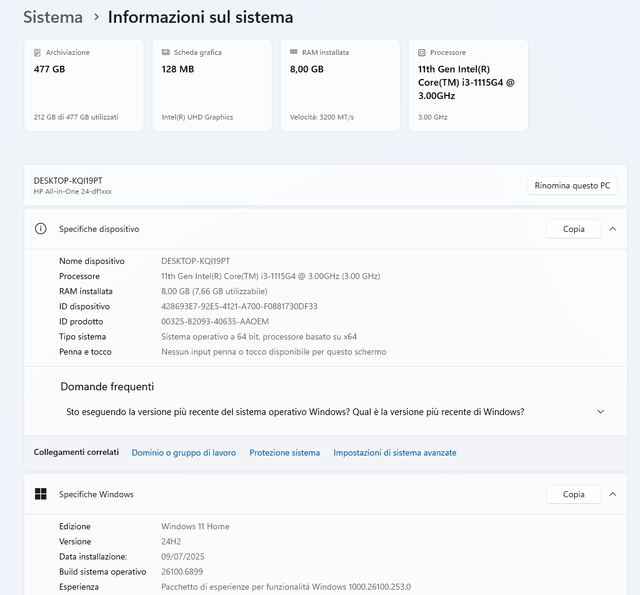Image resolution: width=640 pixels, height=595 pixels.
Task: Click the ID dispositivo value text
Action: pos(239,306)
